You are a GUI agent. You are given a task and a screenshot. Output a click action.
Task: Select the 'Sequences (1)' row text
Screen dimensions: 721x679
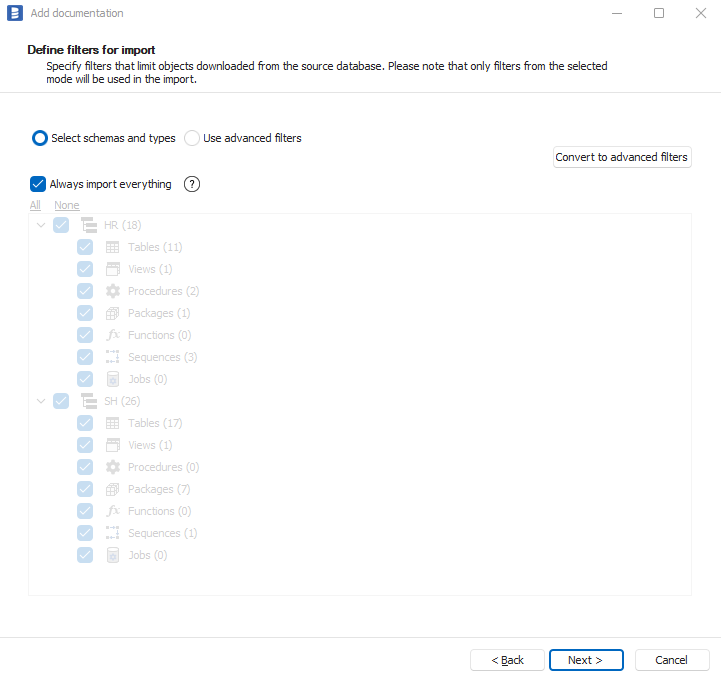click(x=162, y=533)
